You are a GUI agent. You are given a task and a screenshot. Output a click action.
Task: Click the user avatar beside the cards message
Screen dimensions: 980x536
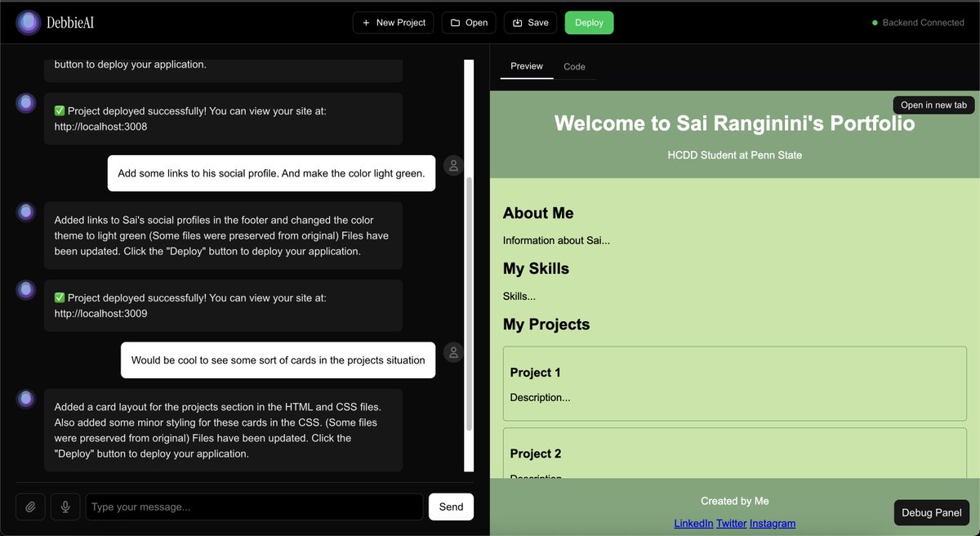tap(453, 352)
